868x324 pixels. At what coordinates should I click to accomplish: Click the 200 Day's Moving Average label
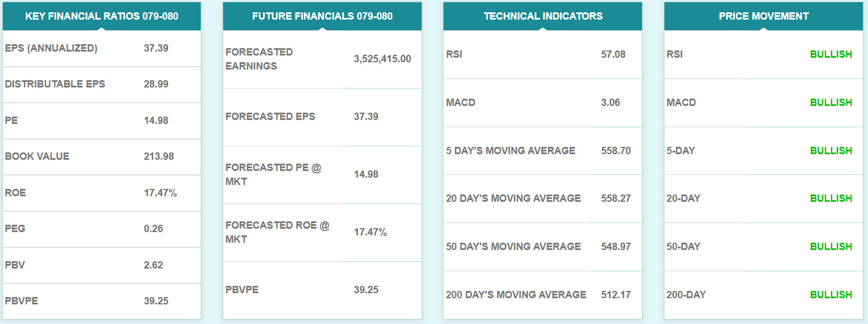coord(516,295)
